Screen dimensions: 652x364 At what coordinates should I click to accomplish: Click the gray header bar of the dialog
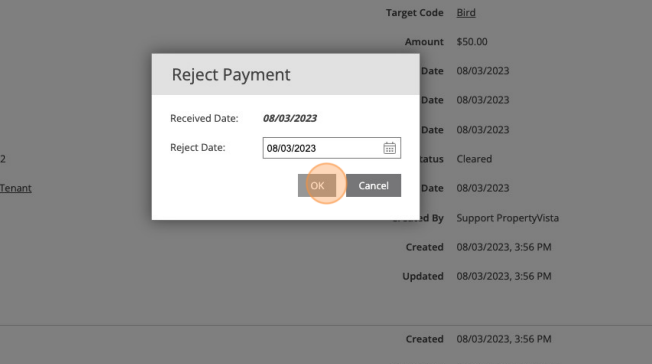tap(286, 74)
